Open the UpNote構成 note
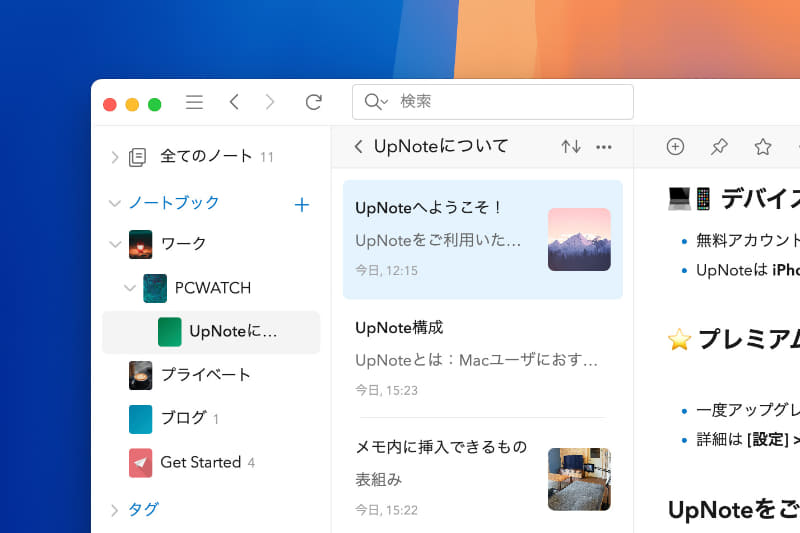The image size is (800, 533). [483, 359]
